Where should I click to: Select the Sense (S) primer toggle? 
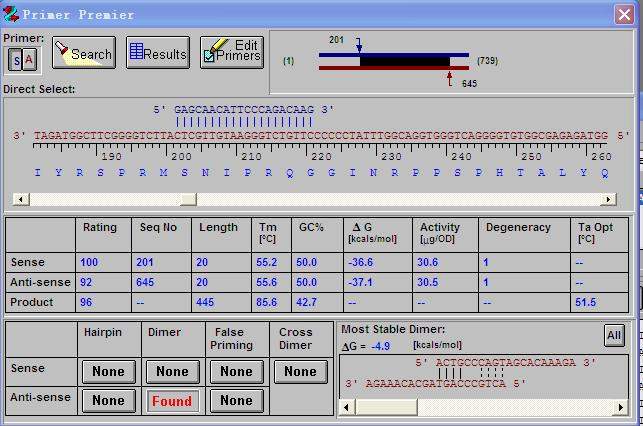(16, 60)
